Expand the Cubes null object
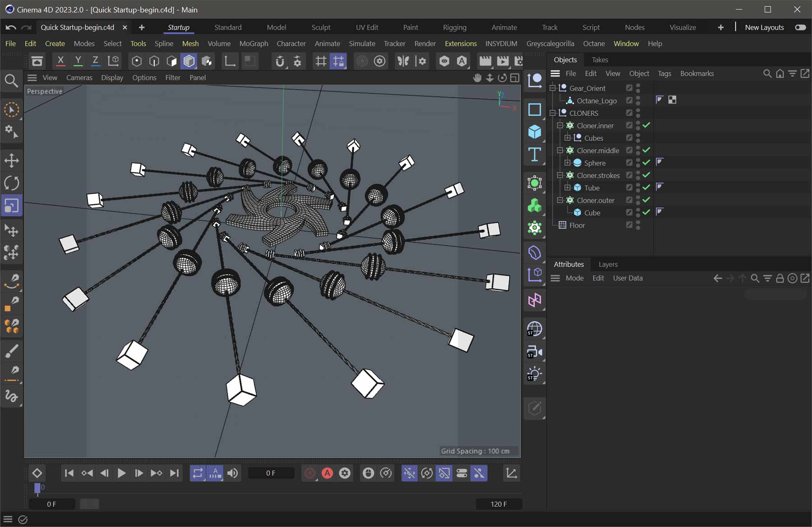The image size is (812, 527). 567,138
